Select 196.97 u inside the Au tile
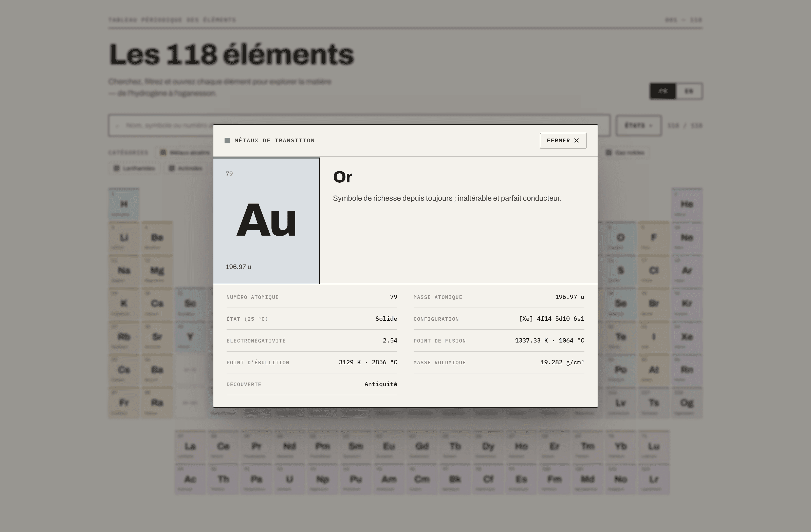Viewport: 811px width, 532px height. tap(238, 267)
